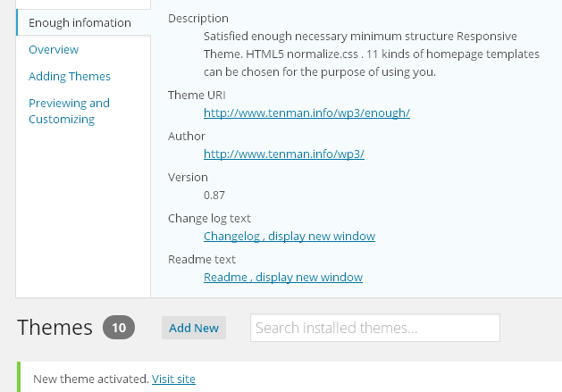Switch to Adding Themes help tab
The width and height of the screenshot is (562, 392).
pos(70,76)
